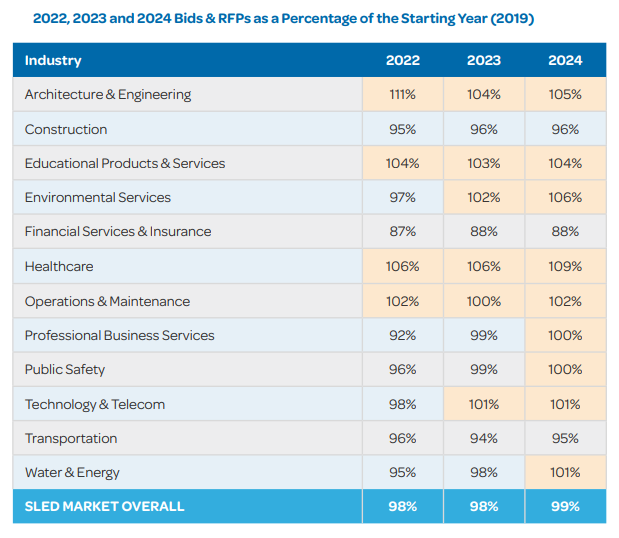Select the 2023 column header
Screen dimensions: 619x538
click(x=483, y=60)
